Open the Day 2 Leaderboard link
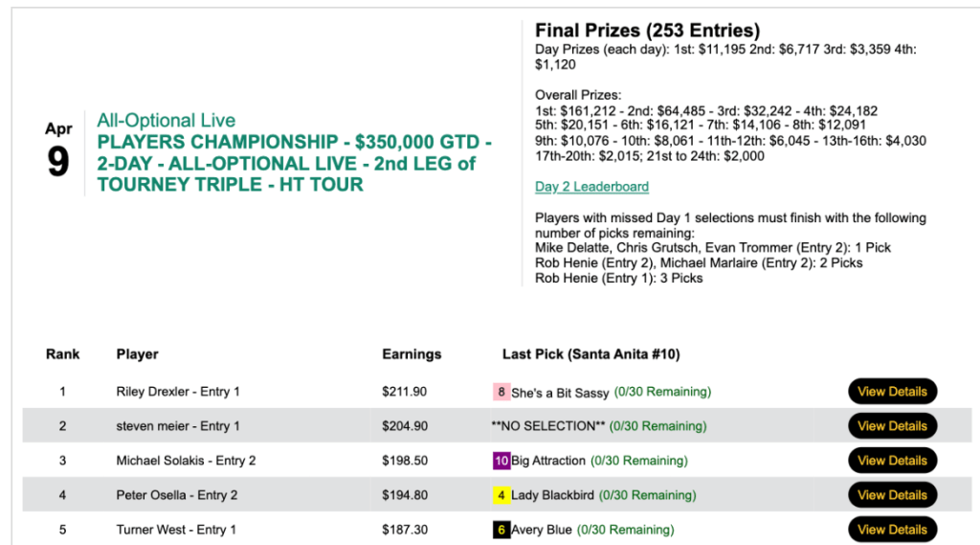Image resolution: width=980 pixels, height=545 pixels. (x=591, y=187)
